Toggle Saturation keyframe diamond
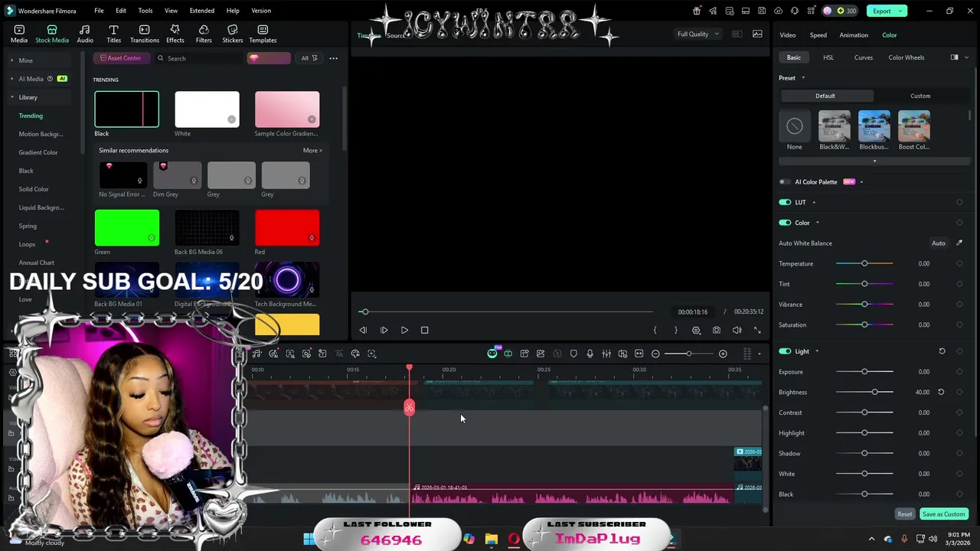 (x=959, y=324)
